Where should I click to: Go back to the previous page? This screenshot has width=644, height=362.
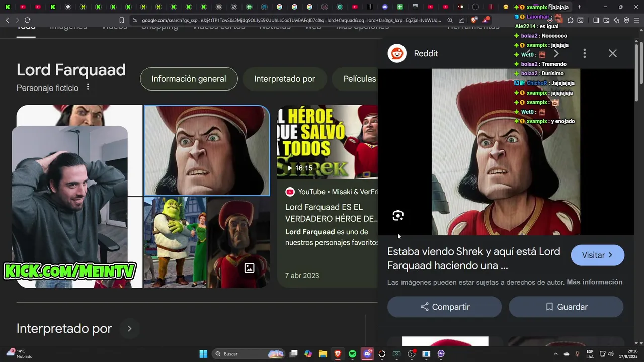pyautogui.click(x=7, y=20)
